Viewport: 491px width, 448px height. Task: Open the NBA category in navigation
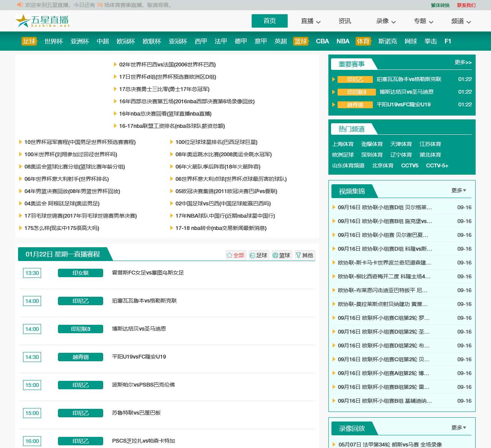(x=343, y=41)
